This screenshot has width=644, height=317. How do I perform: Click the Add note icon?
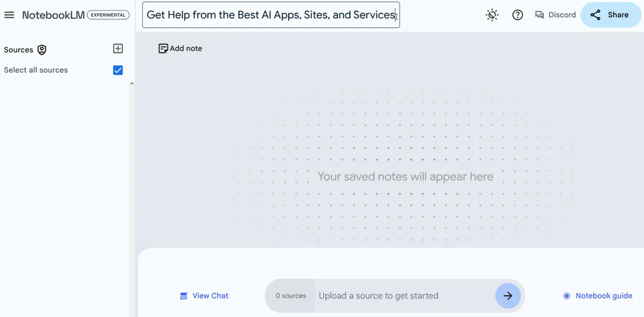click(x=163, y=49)
